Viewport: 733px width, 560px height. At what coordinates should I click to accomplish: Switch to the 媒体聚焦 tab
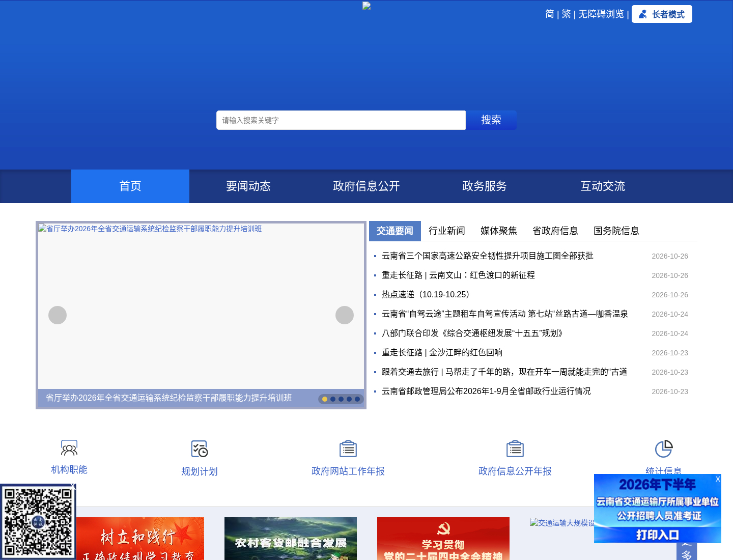pyautogui.click(x=499, y=231)
